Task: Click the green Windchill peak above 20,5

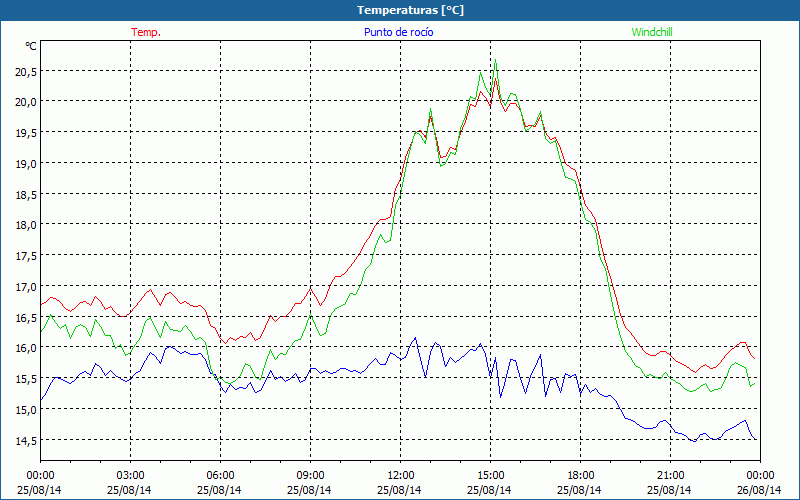Action: (x=495, y=60)
